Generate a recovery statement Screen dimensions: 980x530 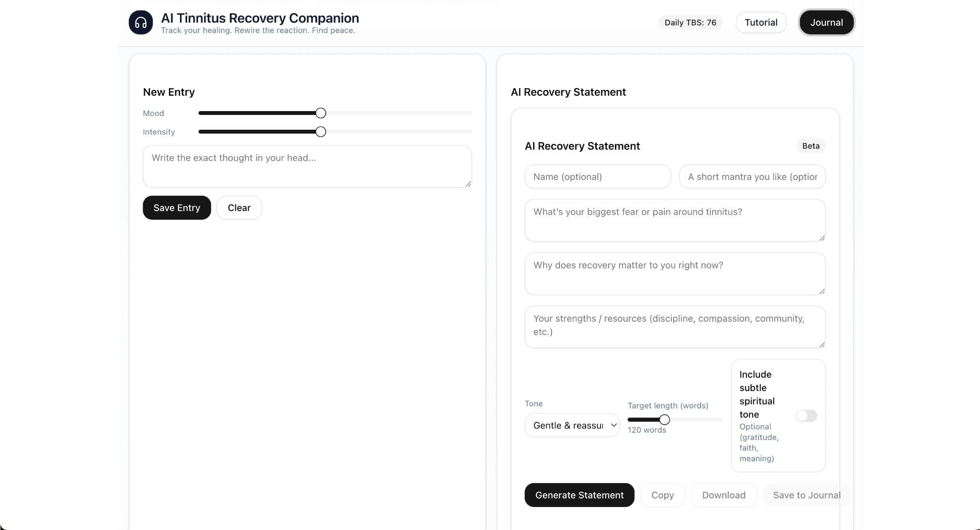(579, 495)
